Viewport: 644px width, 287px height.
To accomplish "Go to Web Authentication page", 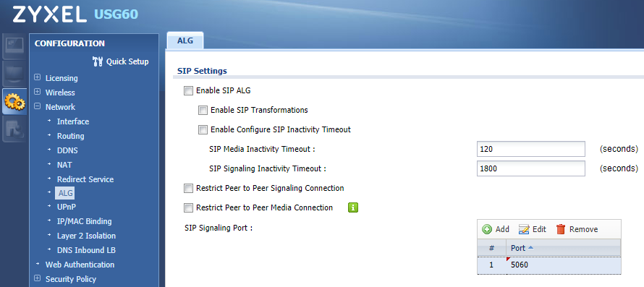I will click(x=80, y=265).
